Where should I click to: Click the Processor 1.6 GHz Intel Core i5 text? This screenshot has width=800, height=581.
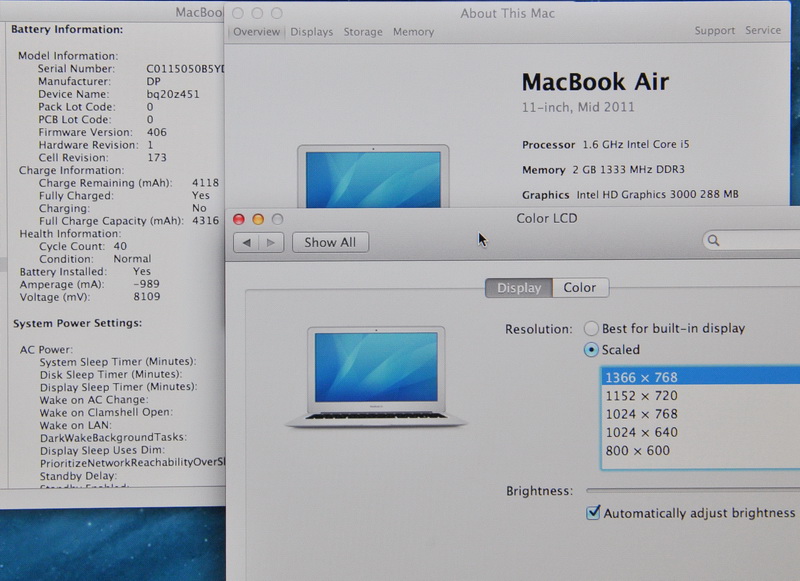click(x=606, y=144)
